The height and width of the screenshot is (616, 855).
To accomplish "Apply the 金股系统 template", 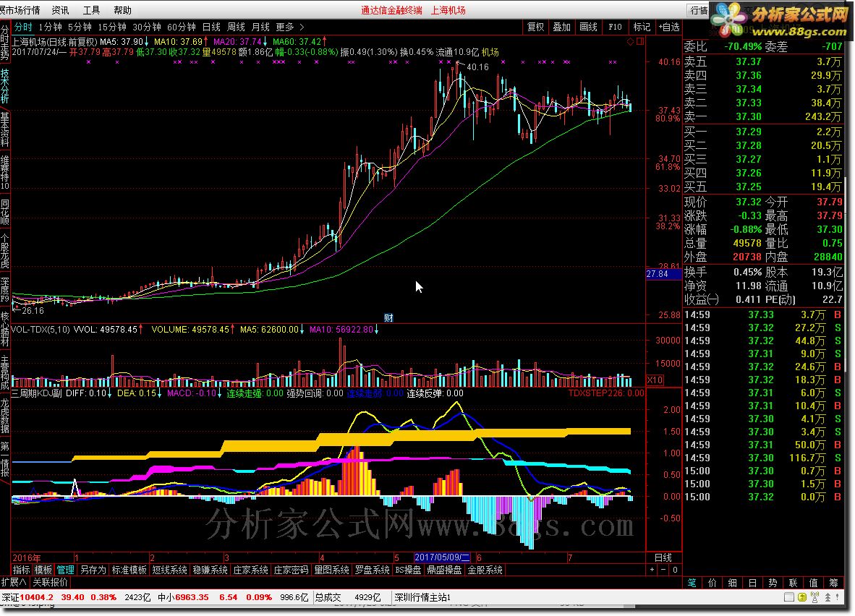I will 485,570.
